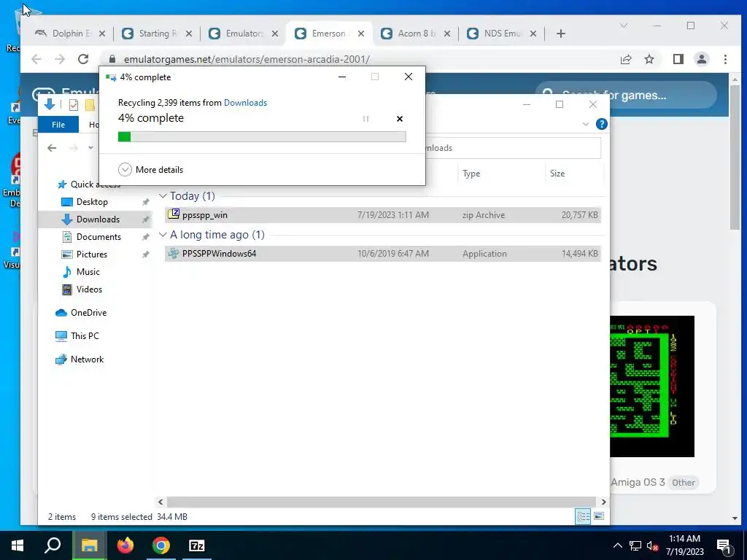Switch to details view layout icon
Viewport: 747px width, 560px height.
click(x=583, y=516)
